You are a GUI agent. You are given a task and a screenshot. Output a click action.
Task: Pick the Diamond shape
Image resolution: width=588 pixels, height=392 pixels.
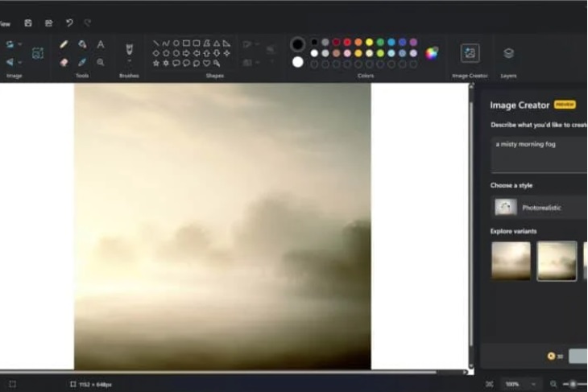[x=156, y=53]
